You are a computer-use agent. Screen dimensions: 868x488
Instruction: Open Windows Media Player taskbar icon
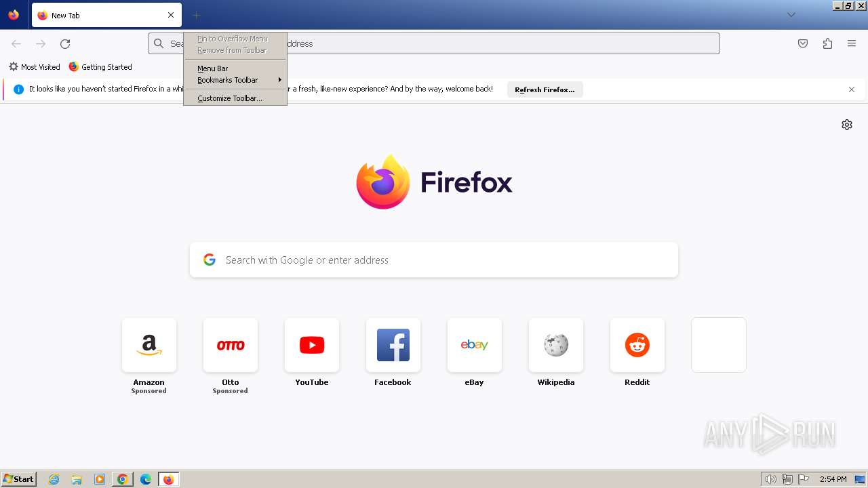tap(100, 479)
